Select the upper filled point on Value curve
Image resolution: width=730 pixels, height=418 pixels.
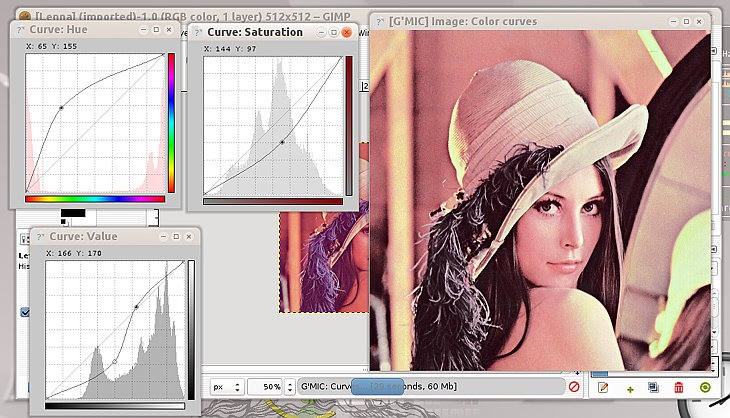tap(136, 307)
